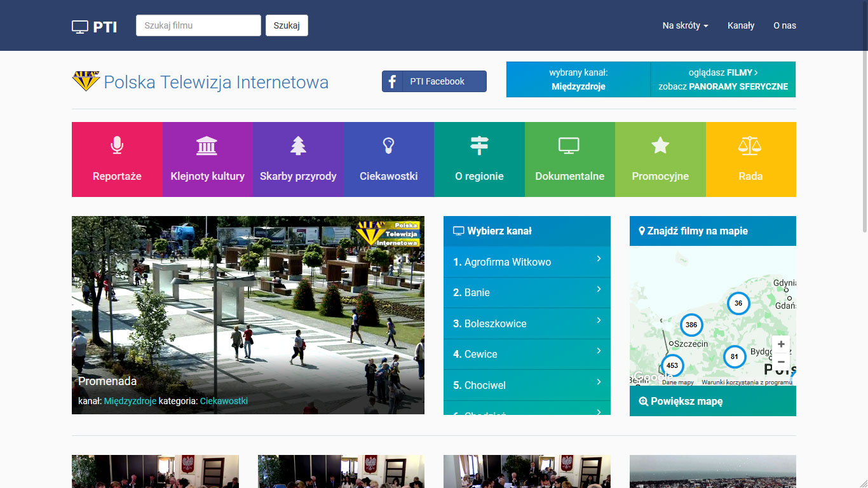Click the Szukaj search button

[x=287, y=25]
